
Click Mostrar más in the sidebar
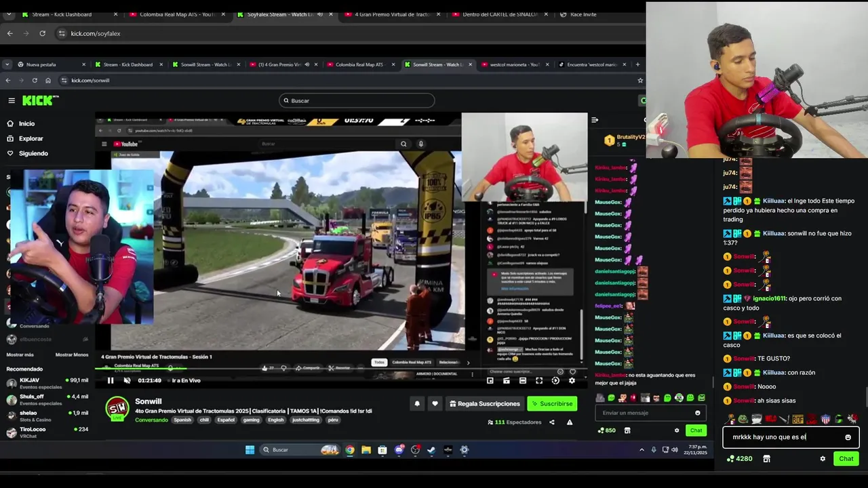(20, 354)
